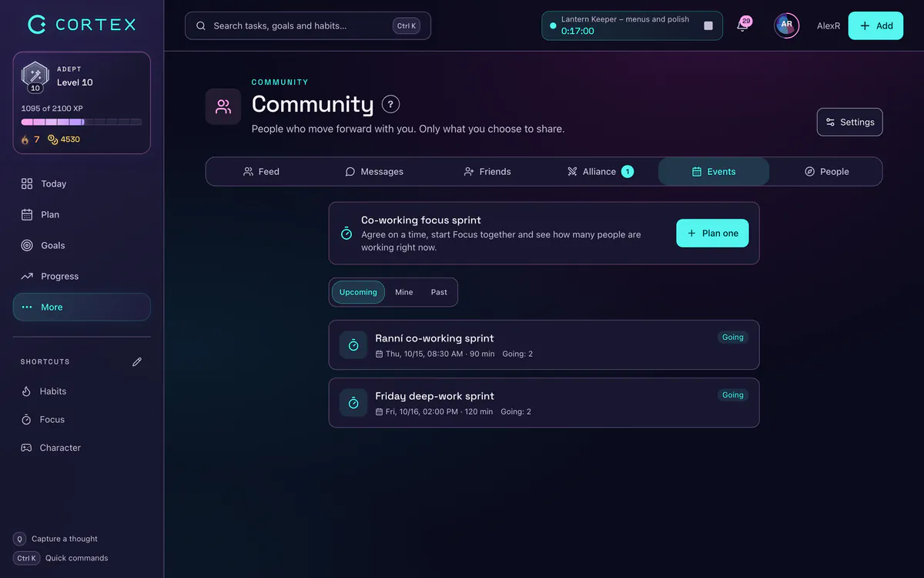Expand the More navigation menu
924x578 pixels.
tap(82, 307)
